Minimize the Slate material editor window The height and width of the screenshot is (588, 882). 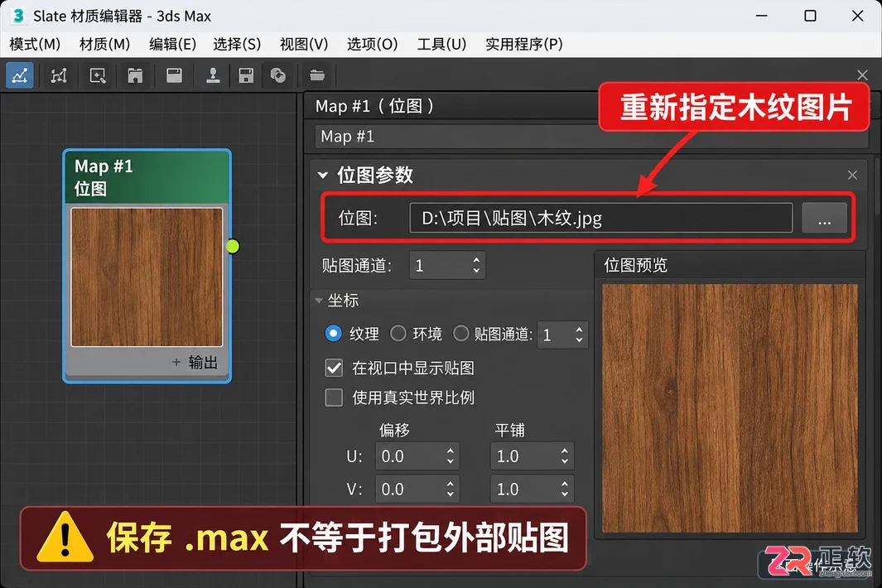pos(762,16)
